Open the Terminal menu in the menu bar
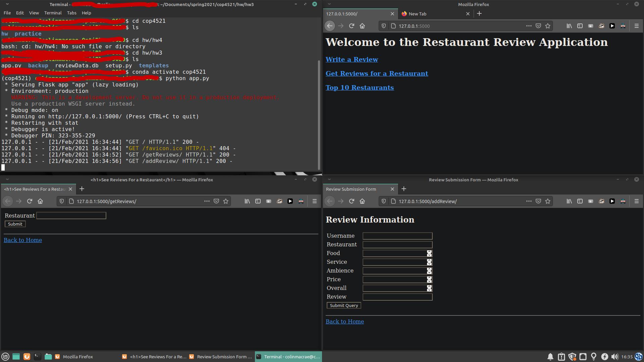 click(x=53, y=13)
